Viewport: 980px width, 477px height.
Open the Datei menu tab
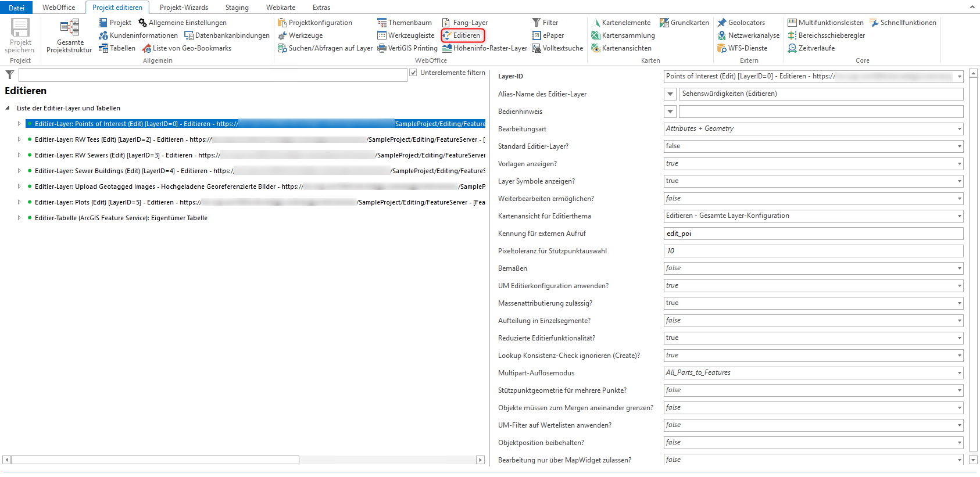pyautogui.click(x=16, y=8)
